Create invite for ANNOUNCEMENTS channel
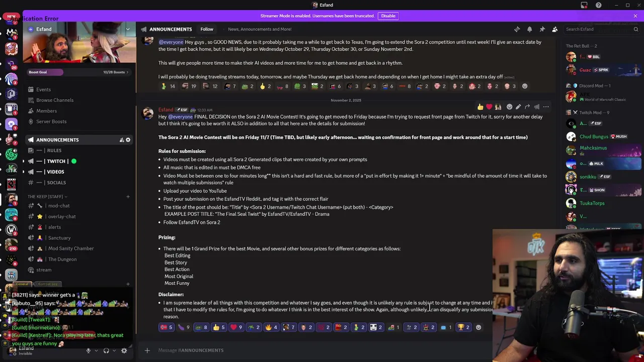 click(x=121, y=140)
